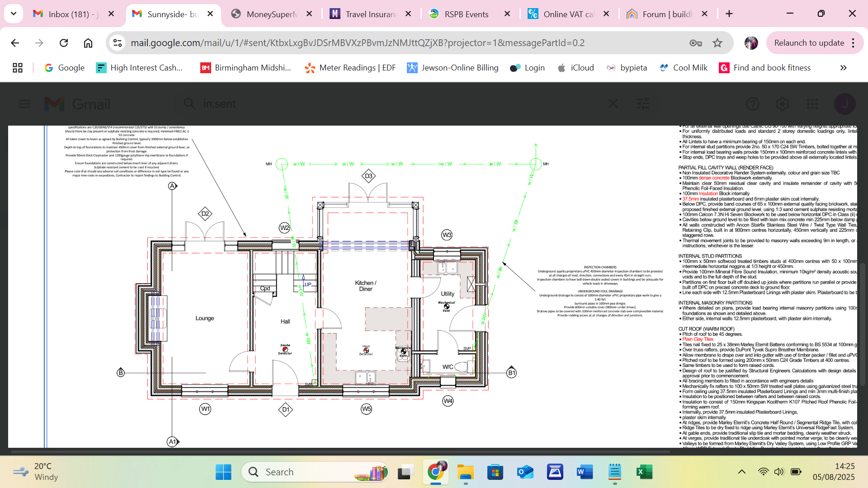View site information icon in address bar
This screenshot has width=868, height=488.
tap(118, 43)
